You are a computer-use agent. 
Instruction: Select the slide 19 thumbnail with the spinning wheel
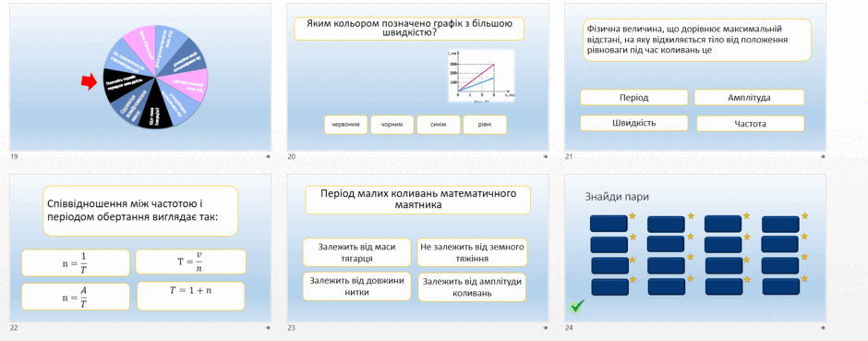click(x=140, y=77)
